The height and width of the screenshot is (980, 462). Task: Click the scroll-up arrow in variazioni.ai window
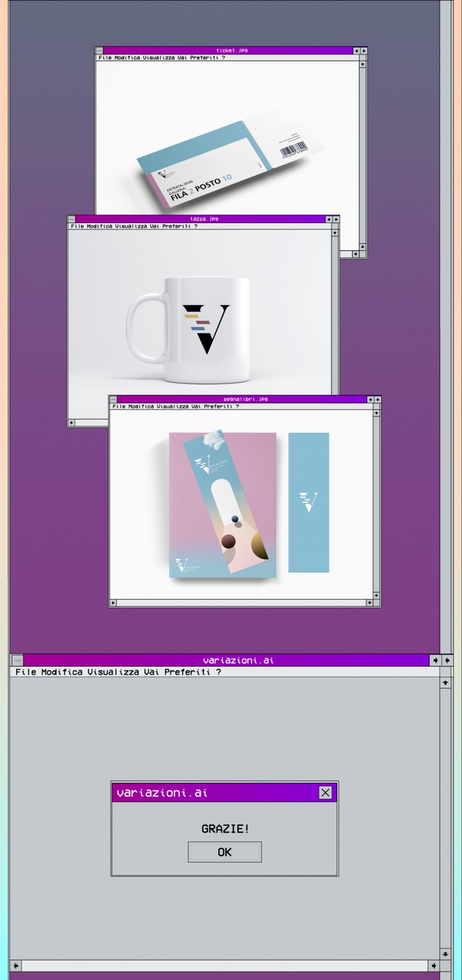coord(445,683)
